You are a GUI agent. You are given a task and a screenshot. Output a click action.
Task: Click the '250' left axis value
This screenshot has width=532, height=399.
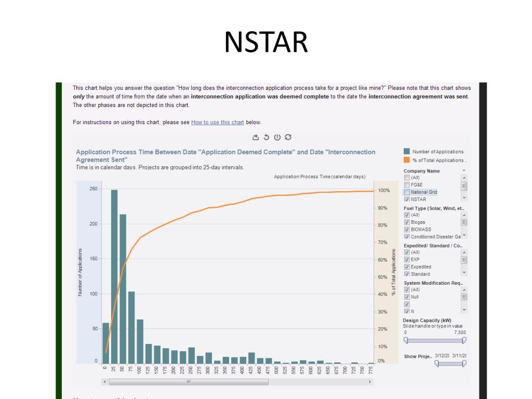(x=94, y=189)
